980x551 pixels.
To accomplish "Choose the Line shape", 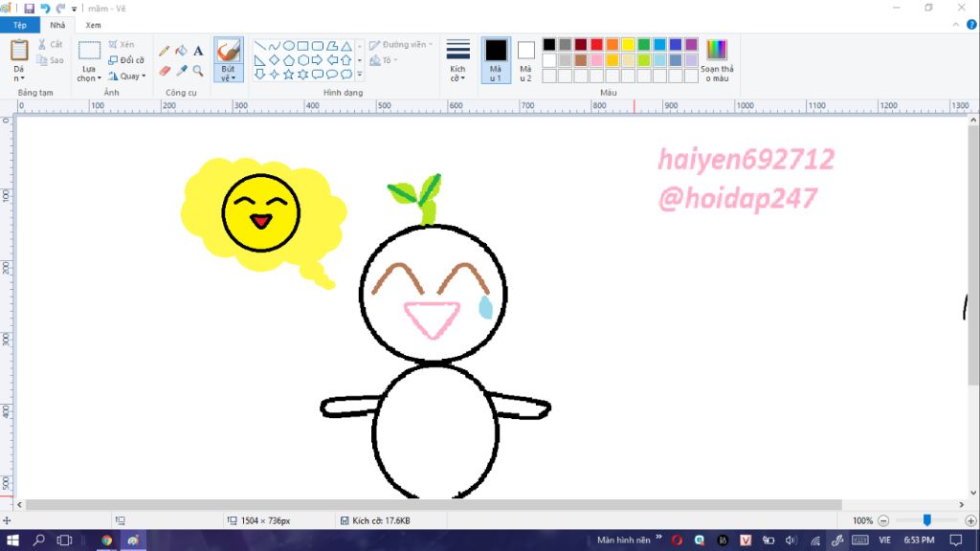I will click(x=260, y=46).
